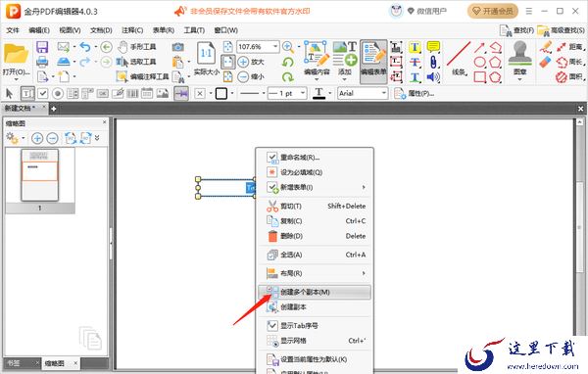Select the 面积 area measure tool
The height and width of the screenshot is (374, 588).
click(570, 76)
